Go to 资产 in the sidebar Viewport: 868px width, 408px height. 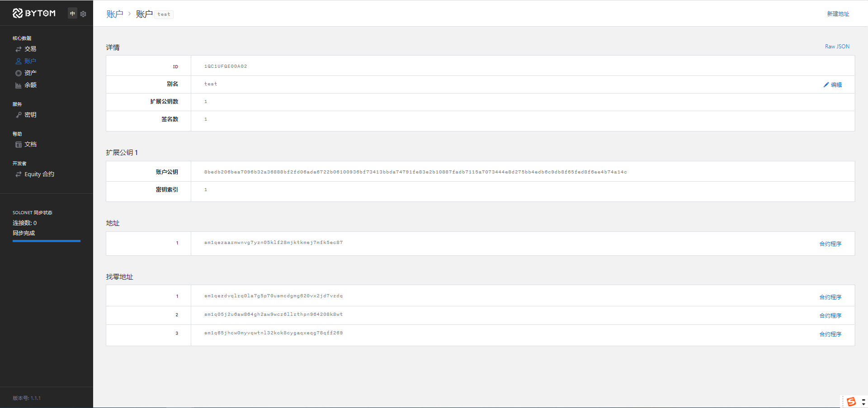click(x=30, y=73)
